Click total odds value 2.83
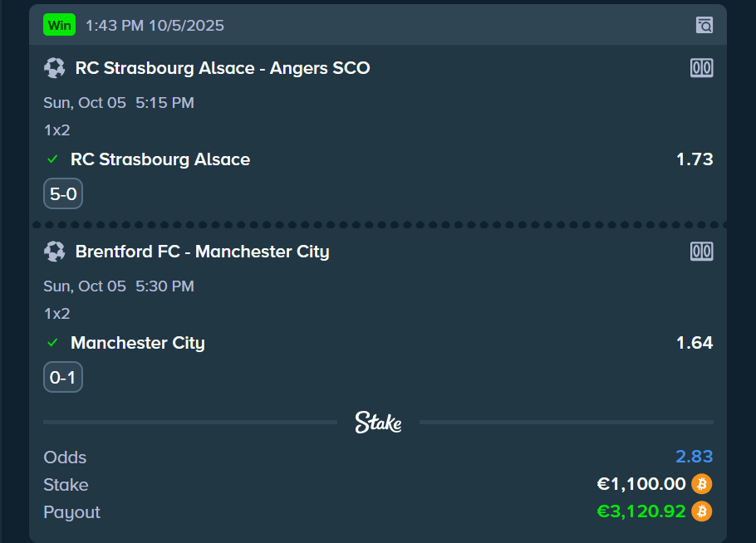The height and width of the screenshot is (543, 756). click(x=694, y=457)
